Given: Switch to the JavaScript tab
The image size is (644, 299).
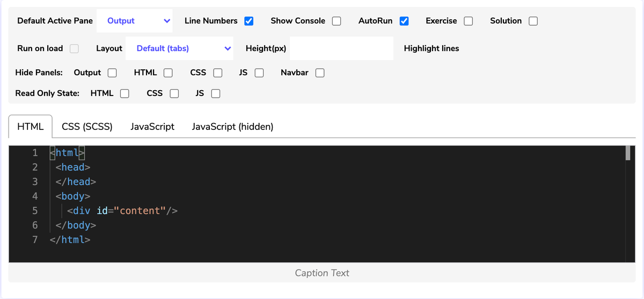Looking at the screenshot, I should click(152, 127).
